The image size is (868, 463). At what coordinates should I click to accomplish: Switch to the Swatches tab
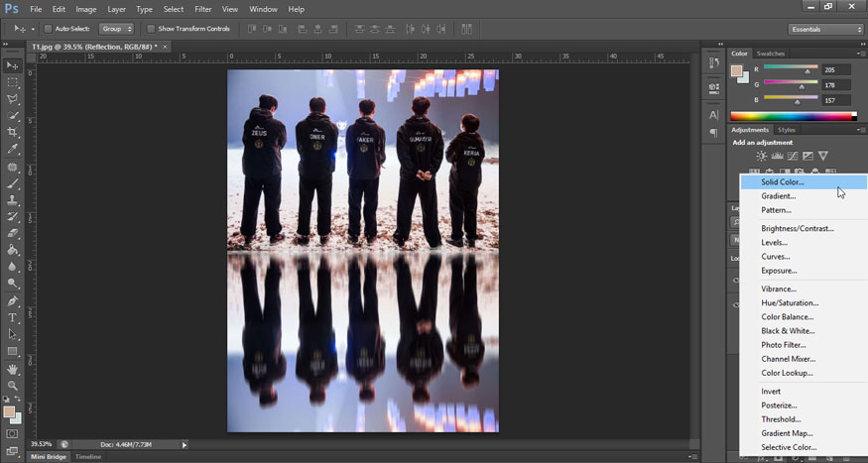(x=770, y=54)
